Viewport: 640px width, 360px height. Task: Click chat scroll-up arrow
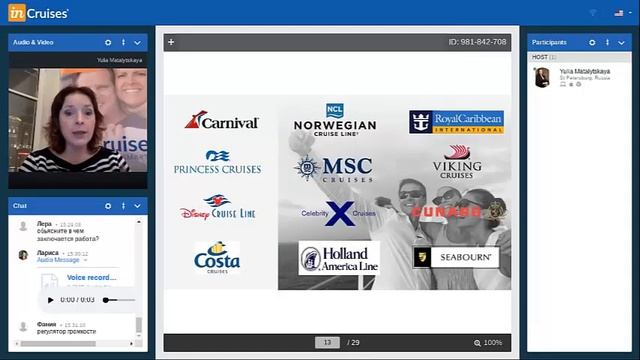(139, 222)
